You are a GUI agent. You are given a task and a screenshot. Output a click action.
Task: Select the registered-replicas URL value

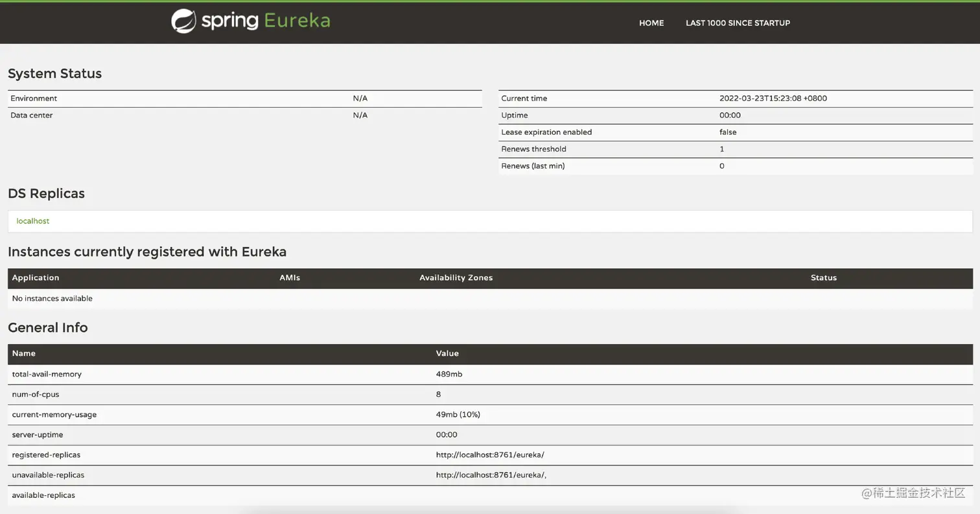tap(490, 455)
